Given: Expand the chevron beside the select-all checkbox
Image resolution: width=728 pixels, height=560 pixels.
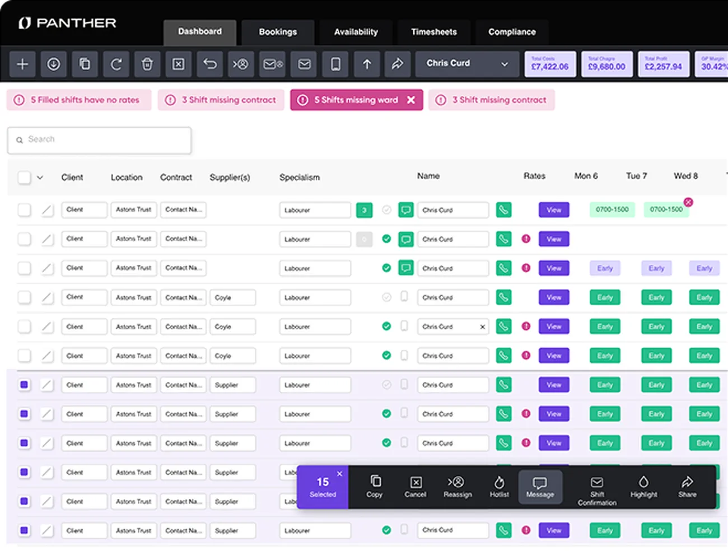Looking at the screenshot, I should (40, 178).
